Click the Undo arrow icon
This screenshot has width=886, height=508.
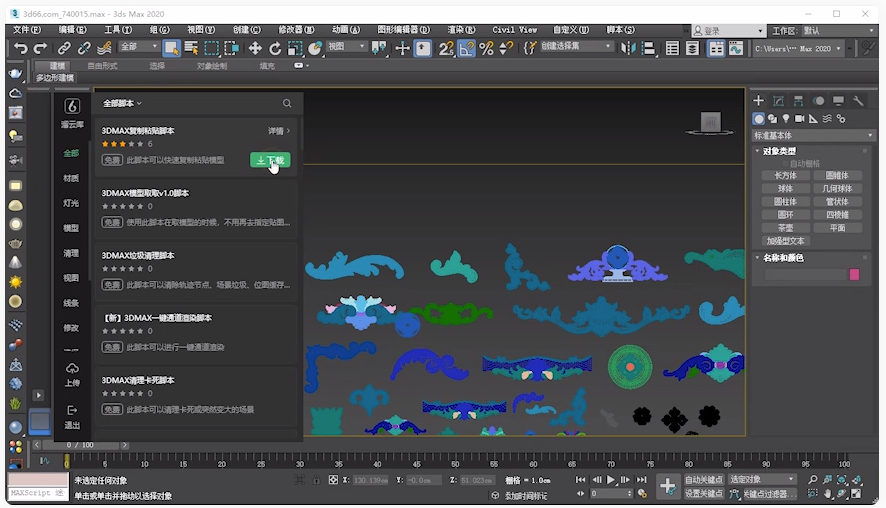tap(21, 49)
